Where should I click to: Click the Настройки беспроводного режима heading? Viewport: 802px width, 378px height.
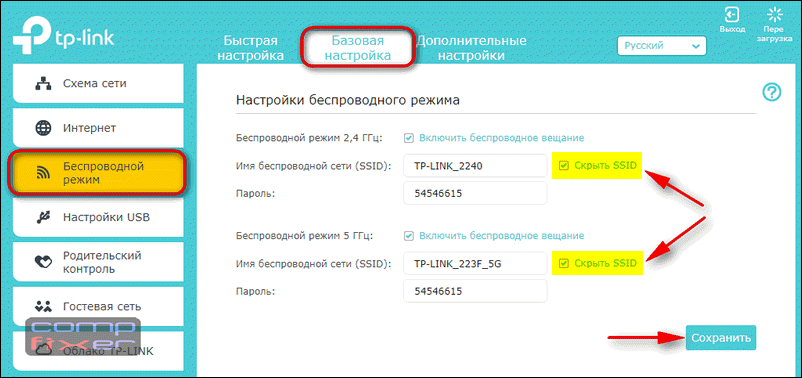click(x=347, y=100)
